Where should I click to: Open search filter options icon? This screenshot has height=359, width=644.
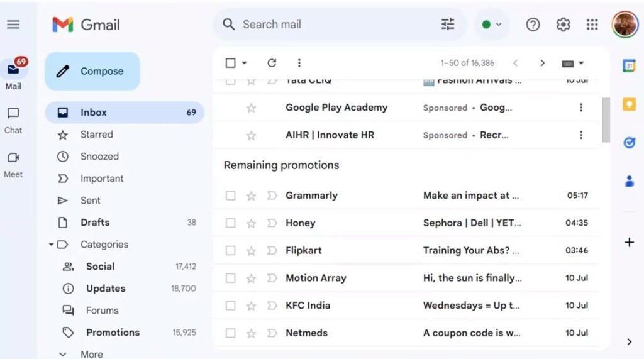448,25
